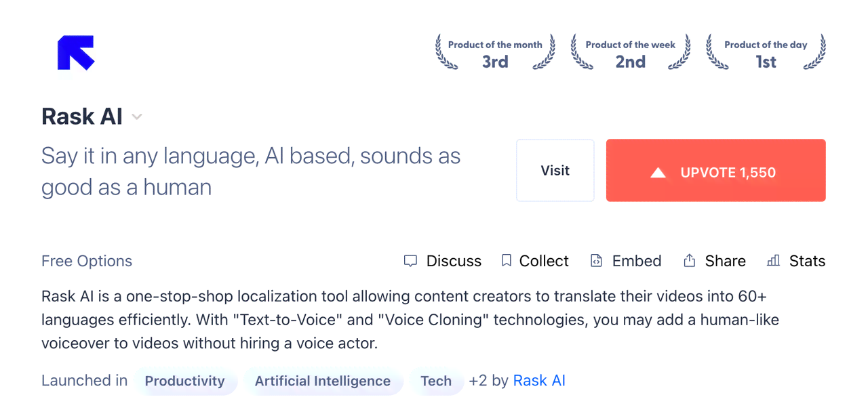Click the Rask AI product title
Image resolution: width=868 pixels, height=416 pixels.
point(82,117)
